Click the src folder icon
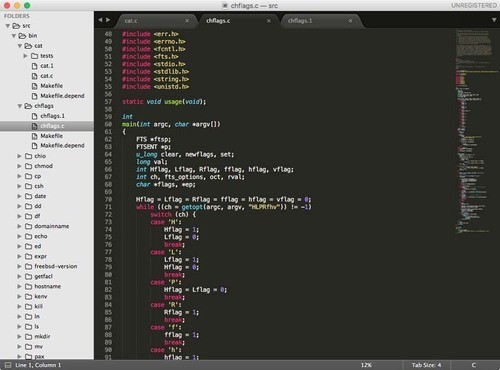Image resolution: width=500 pixels, height=370 pixels. 16,26
